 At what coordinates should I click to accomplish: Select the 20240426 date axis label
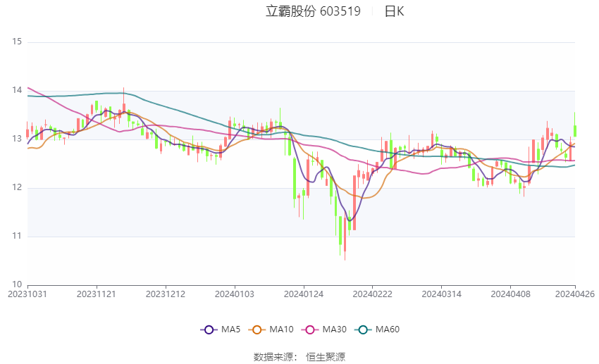pos(575,294)
